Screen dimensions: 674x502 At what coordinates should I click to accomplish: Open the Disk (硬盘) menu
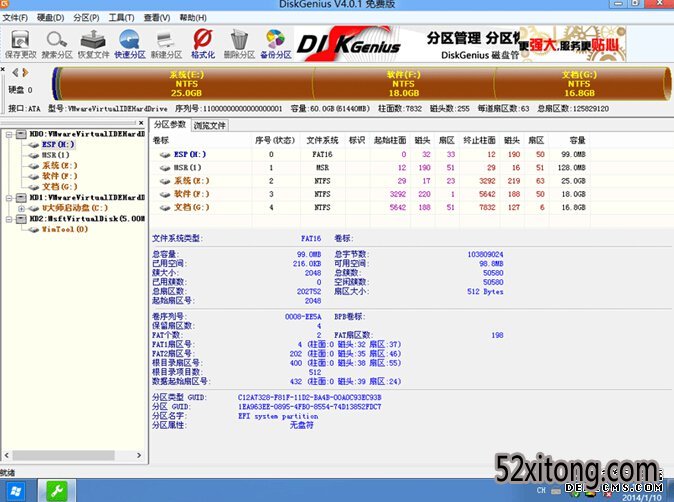(x=51, y=18)
